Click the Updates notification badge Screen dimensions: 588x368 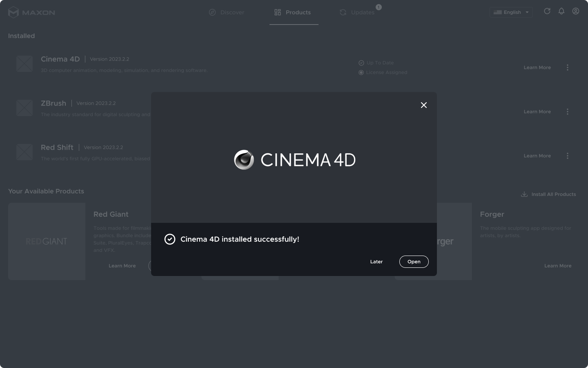(x=379, y=7)
